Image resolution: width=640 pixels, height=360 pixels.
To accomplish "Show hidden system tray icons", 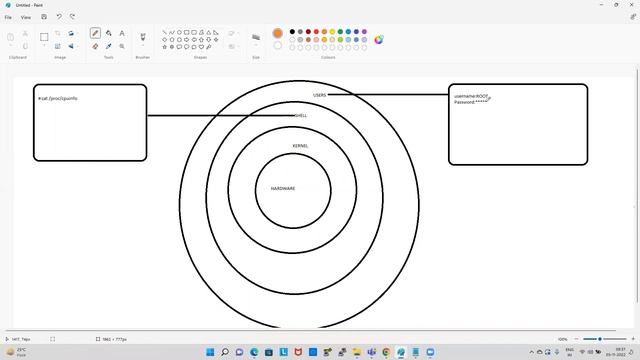I will (531, 352).
